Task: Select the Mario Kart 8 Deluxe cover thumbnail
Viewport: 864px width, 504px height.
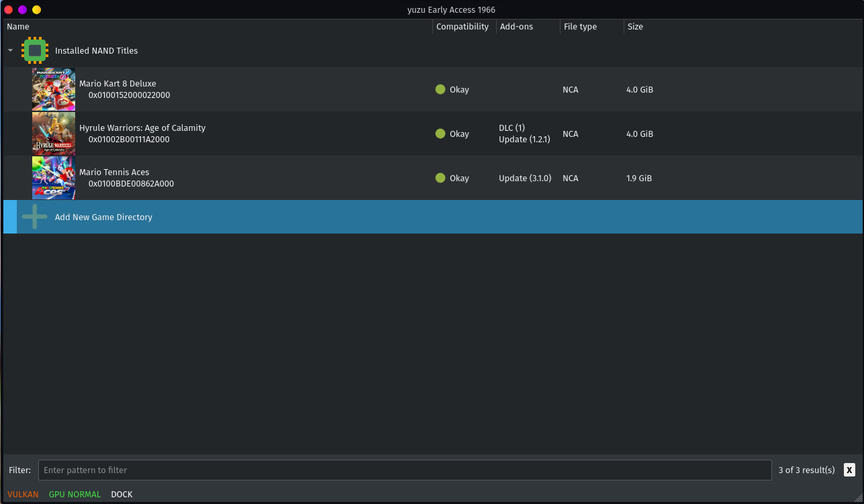Action: point(54,89)
